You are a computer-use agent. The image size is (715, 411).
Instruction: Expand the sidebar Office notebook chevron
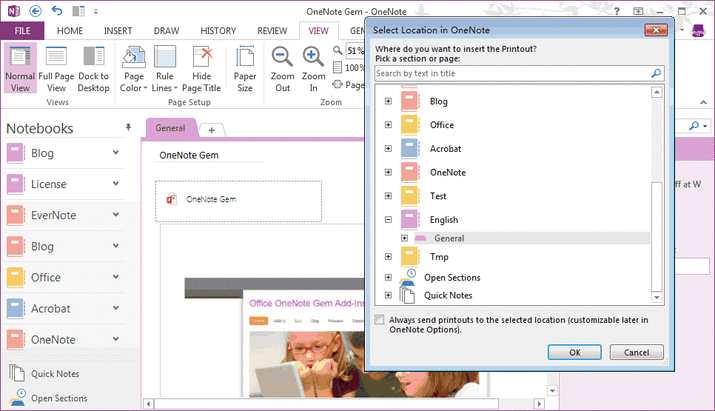116,277
